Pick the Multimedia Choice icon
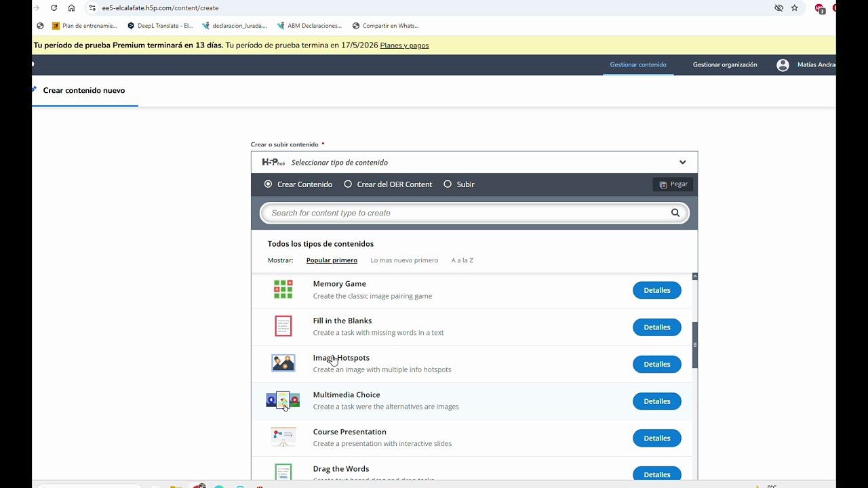The image size is (868, 488). (x=283, y=401)
